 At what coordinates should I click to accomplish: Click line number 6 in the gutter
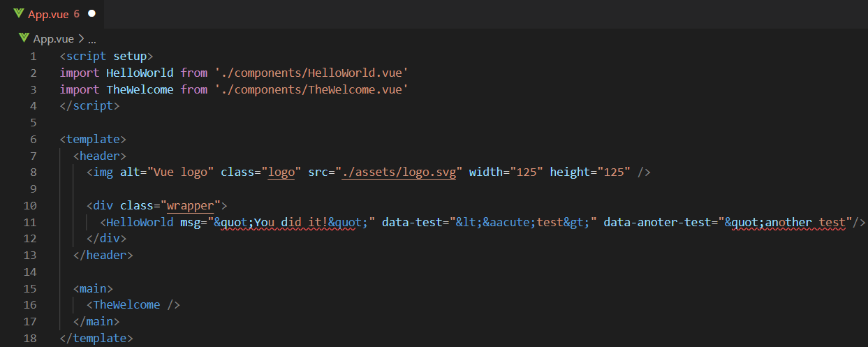[x=34, y=139]
